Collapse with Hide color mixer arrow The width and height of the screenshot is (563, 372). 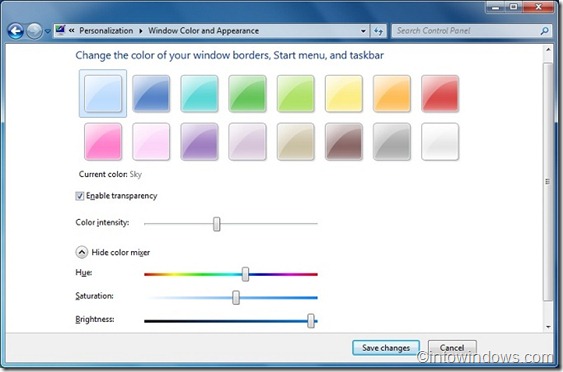[82, 252]
